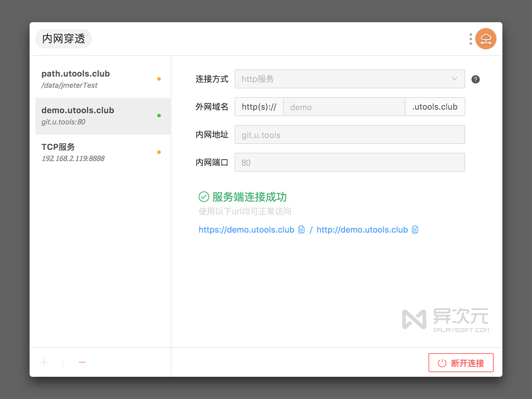This screenshot has width=532, height=399.
Task: Click the 内网端口 port field showing 80
Action: [350, 162]
